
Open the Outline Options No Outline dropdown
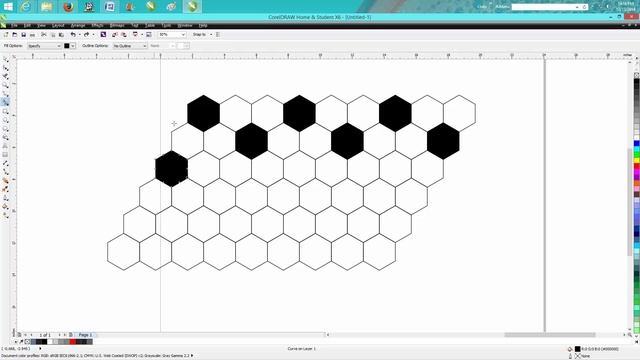click(x=130, y=46)
